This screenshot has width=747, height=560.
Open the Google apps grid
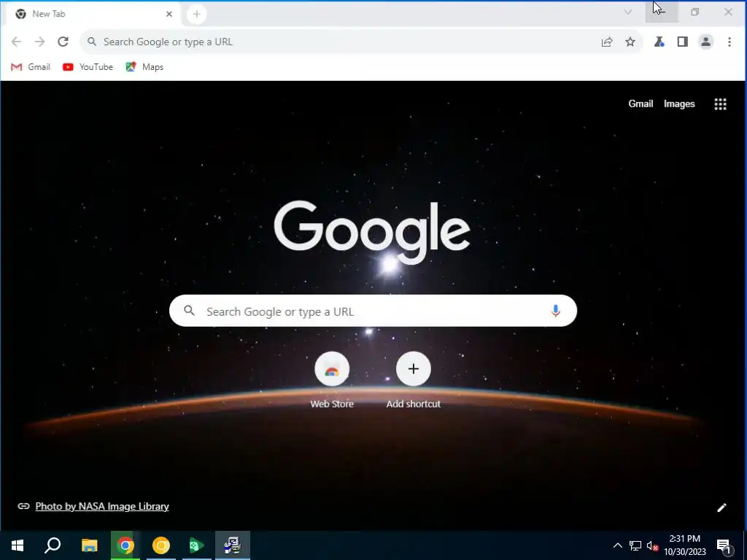point(720,104)
